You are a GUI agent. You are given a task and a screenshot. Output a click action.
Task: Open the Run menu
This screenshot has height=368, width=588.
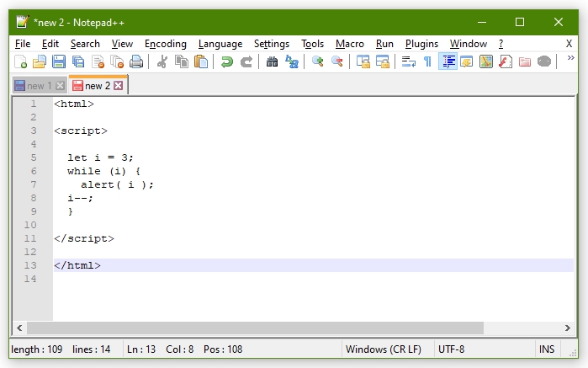[384, 44]
